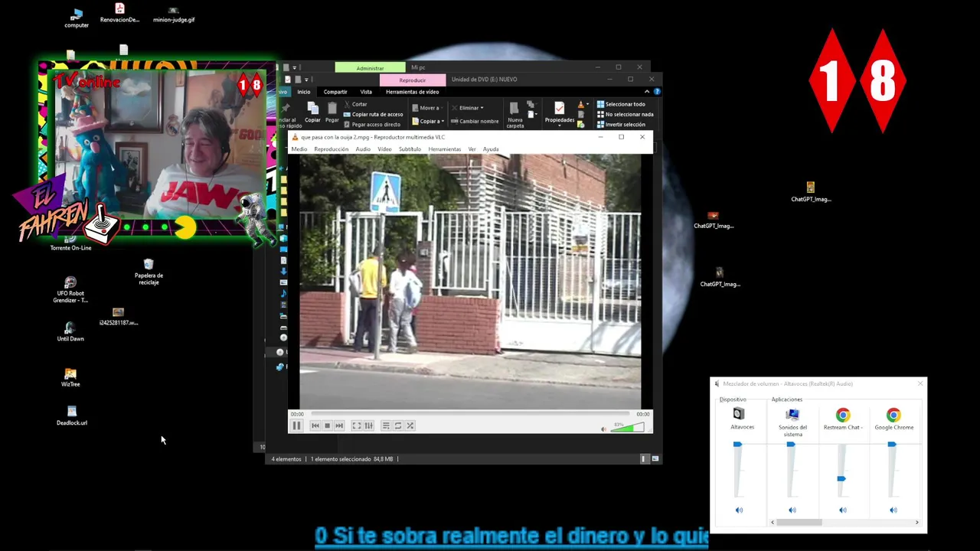Viewport: 980px width, 551px height.
Task: Adjust Google Chrome volume slider handle
Action: [892, 444]
